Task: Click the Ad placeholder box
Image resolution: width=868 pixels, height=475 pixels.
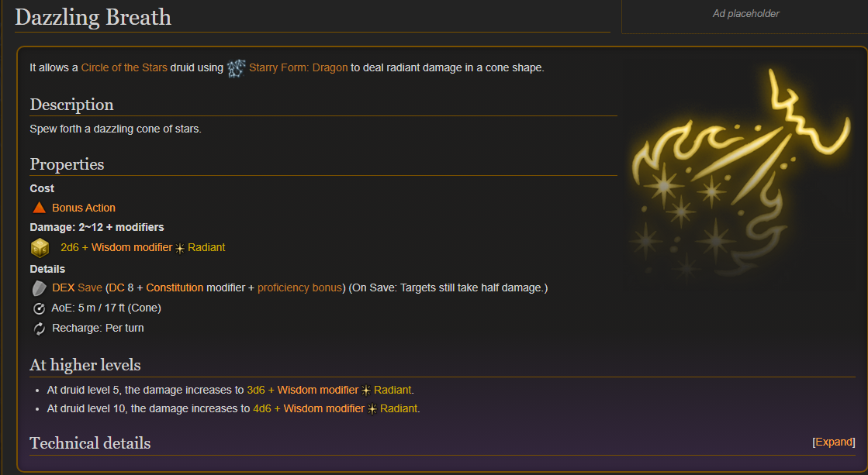Action: (x=745, y=16)
